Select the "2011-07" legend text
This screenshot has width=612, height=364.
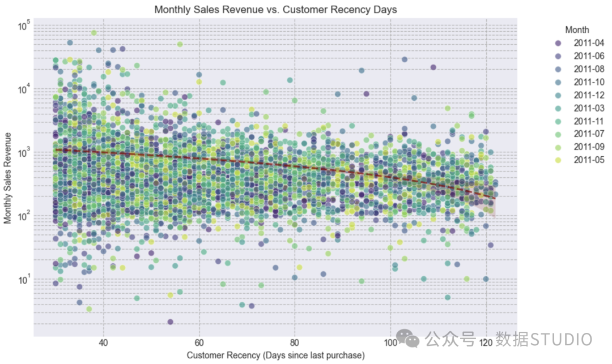[x=589, y=134]
